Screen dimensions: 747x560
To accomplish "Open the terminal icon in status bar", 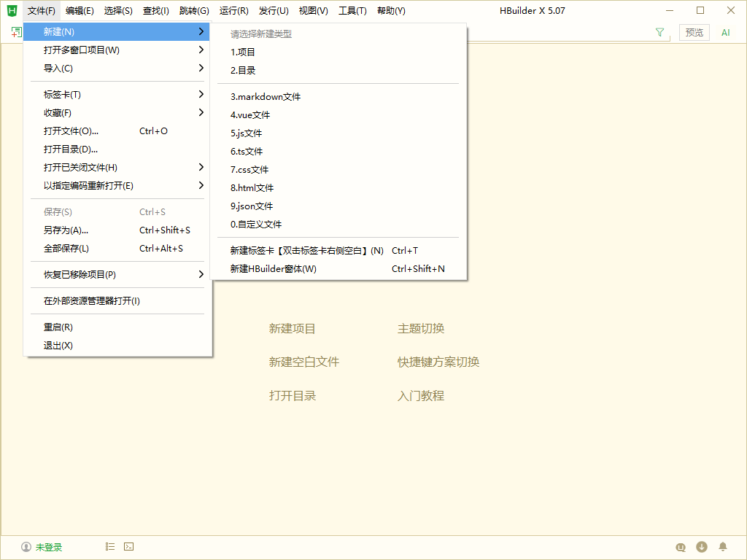I will click(128, 547).
